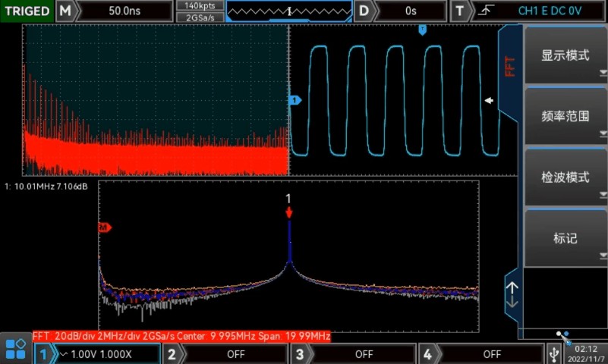The width and height of the screenshot is (608, 364).
Task: Select the vertical FFT side tab
Action: (x=510, y=67)
